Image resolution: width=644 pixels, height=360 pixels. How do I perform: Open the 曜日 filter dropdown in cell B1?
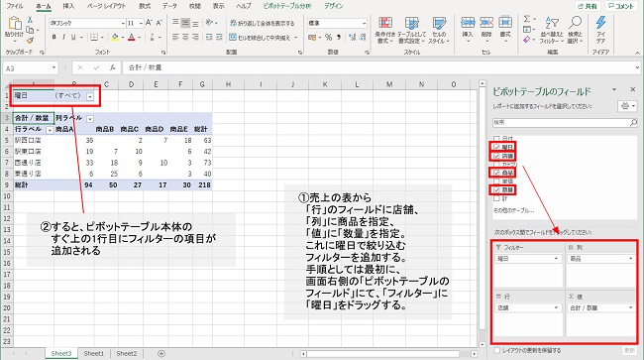coord(90,96)
